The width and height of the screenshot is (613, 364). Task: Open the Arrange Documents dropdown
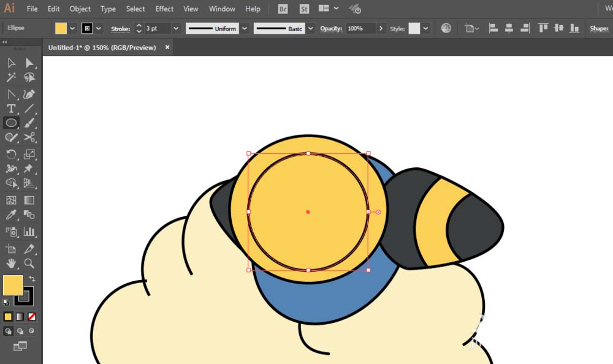tap(329, 8)
